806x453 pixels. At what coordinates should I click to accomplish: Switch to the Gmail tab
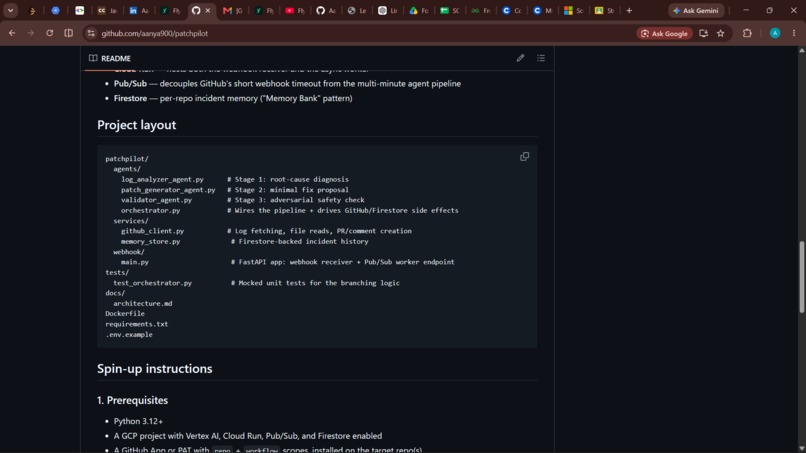[x=232, y=10]
